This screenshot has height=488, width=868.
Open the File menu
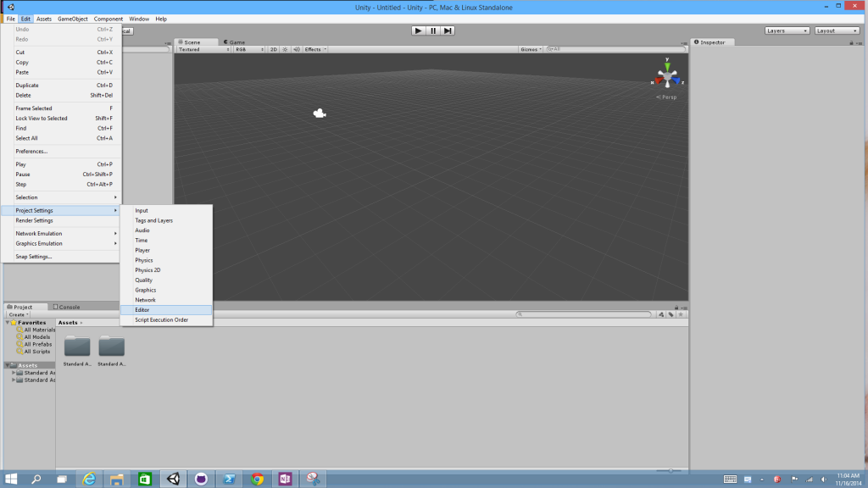pyautogui.click(x=10, y=19)
